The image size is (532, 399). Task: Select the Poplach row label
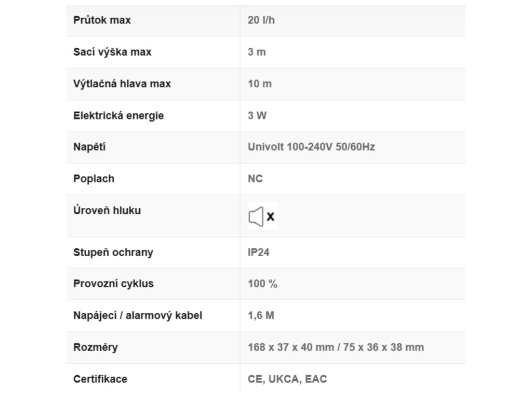[94, 179]
